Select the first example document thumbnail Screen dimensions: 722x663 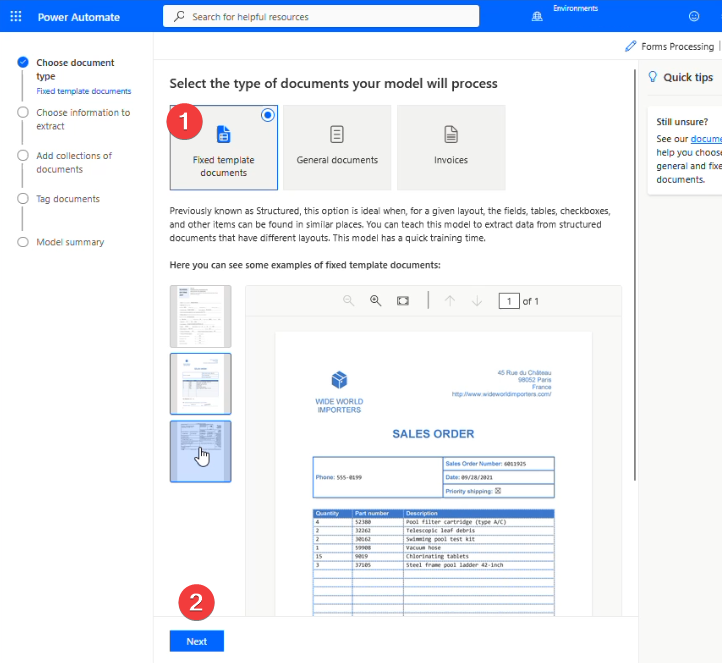[x=200, y=316]
